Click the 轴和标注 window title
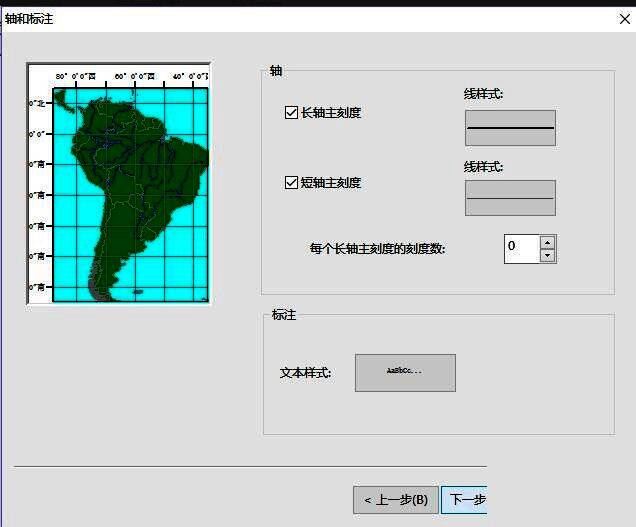Screen dimensions: 636x527 tap(32, 18)
